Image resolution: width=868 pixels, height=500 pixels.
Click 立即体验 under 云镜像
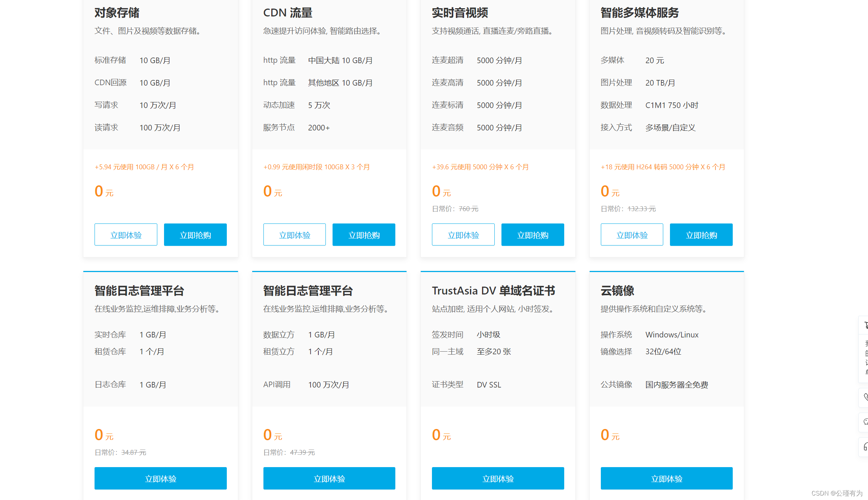[x=667, y=478]
